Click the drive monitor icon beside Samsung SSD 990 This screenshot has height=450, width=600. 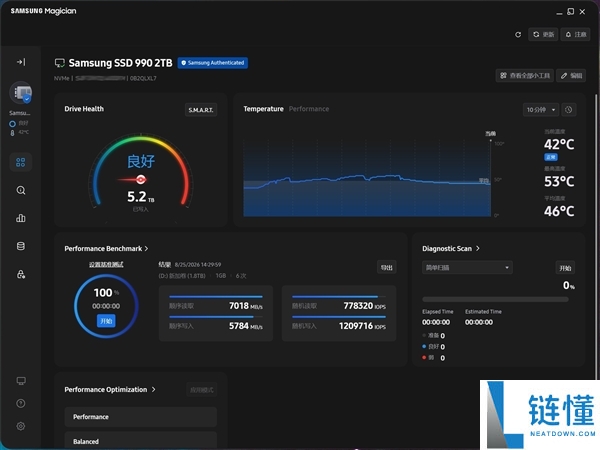[x=60, y=63]
